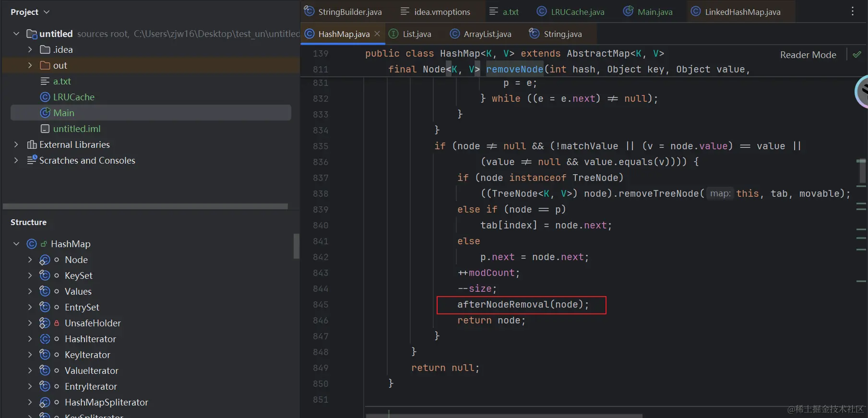Click the Scratches and Consoles icon
The image size is (868, 418).
32,160
